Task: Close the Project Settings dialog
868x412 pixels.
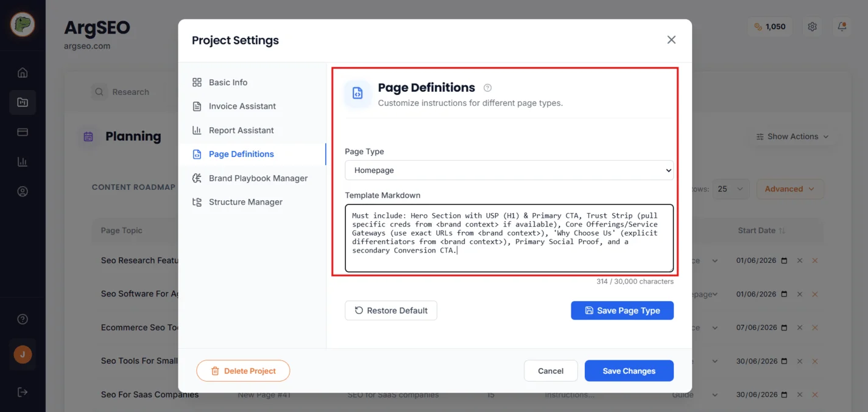Action: click(671, 40)
